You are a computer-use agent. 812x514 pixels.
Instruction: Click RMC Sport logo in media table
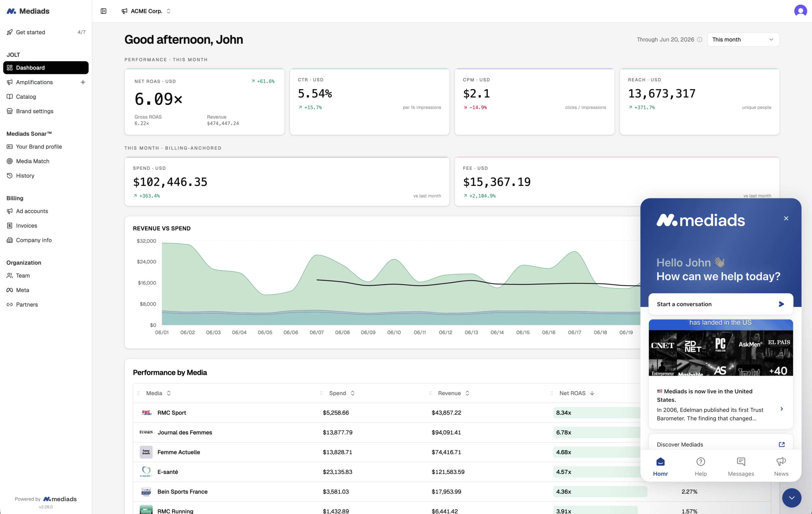click(146, 412)
